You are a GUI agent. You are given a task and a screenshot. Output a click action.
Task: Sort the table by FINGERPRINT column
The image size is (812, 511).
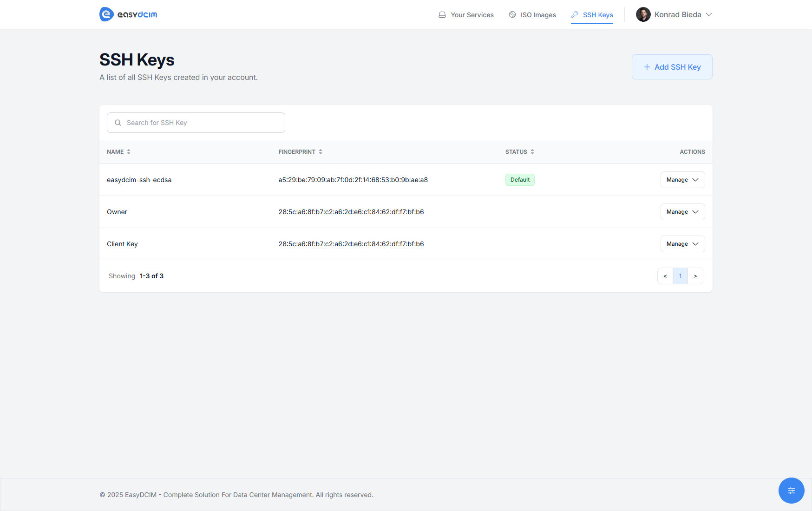(x=320, y=151)
